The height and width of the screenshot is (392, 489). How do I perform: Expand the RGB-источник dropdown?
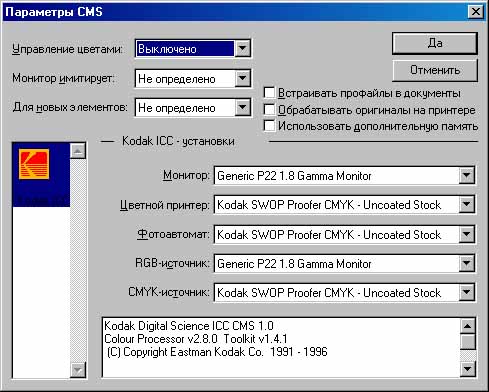[466, 263]
